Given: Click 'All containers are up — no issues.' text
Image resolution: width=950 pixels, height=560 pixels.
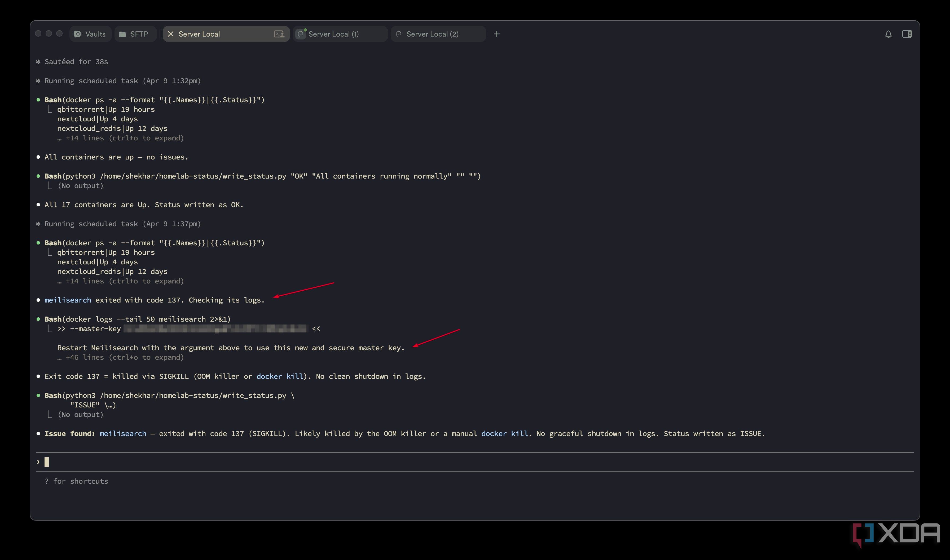Looking at the screenshot, I should tap(116, 157).
